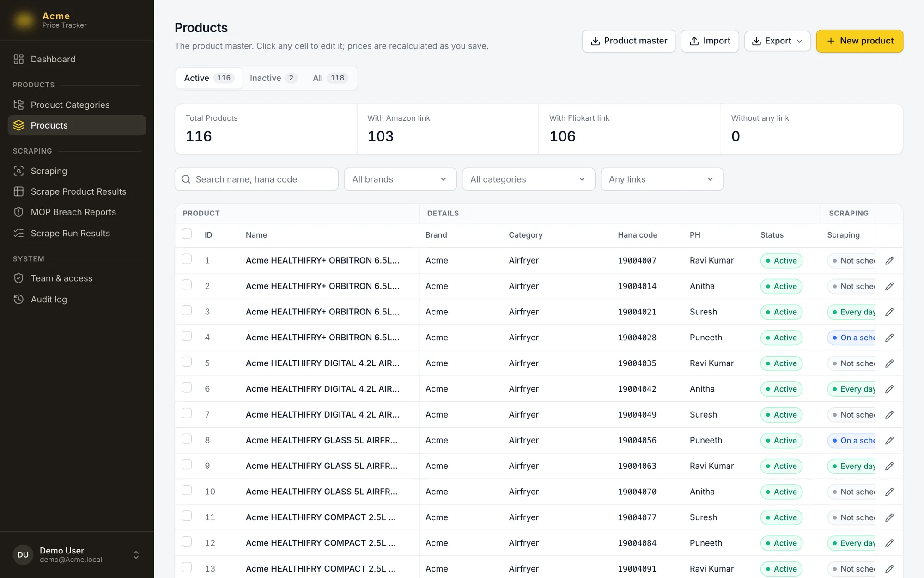
Task: Check the box for product ID 9
Action: [x=187, y=464]
